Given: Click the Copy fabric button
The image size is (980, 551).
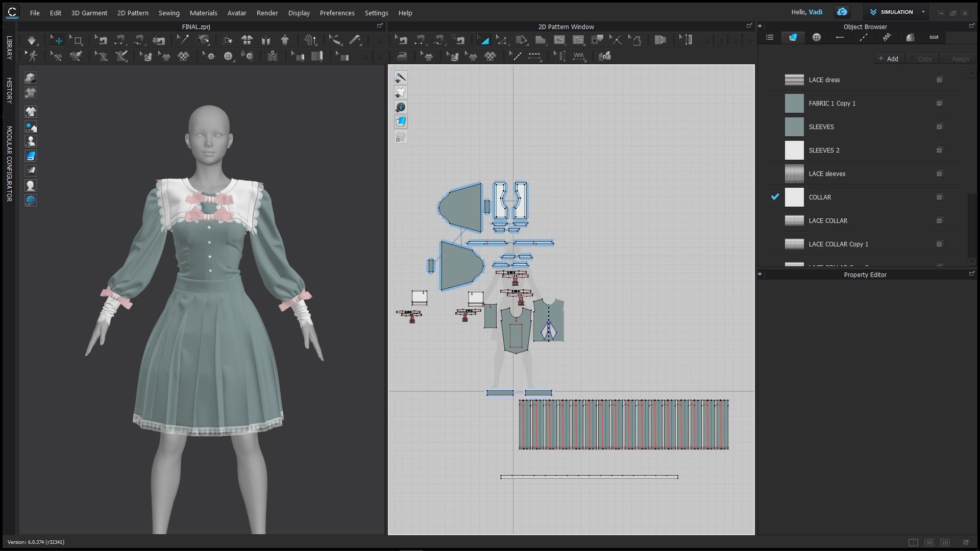Looking at the screenshot, I should pyautogui.click(x=921, y=59).
